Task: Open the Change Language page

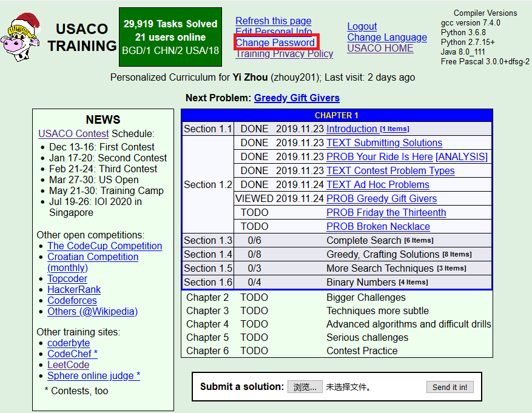Action: [x=387, y=37]
